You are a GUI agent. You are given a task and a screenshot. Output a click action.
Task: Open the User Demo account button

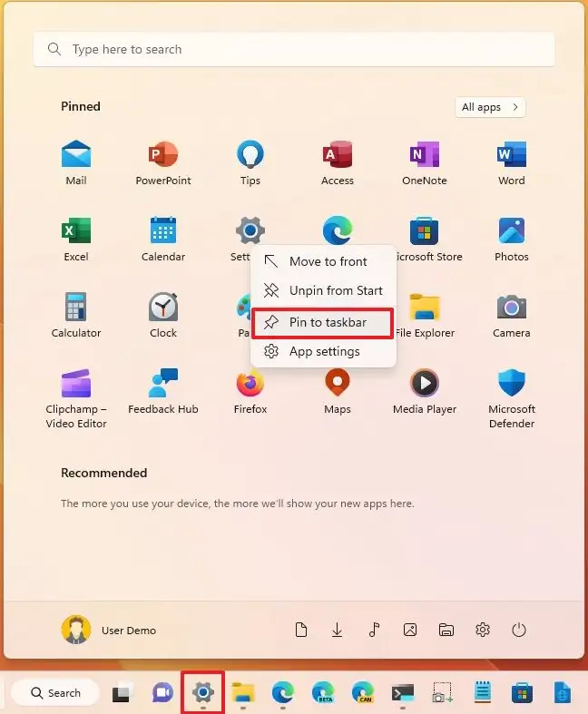109,631
